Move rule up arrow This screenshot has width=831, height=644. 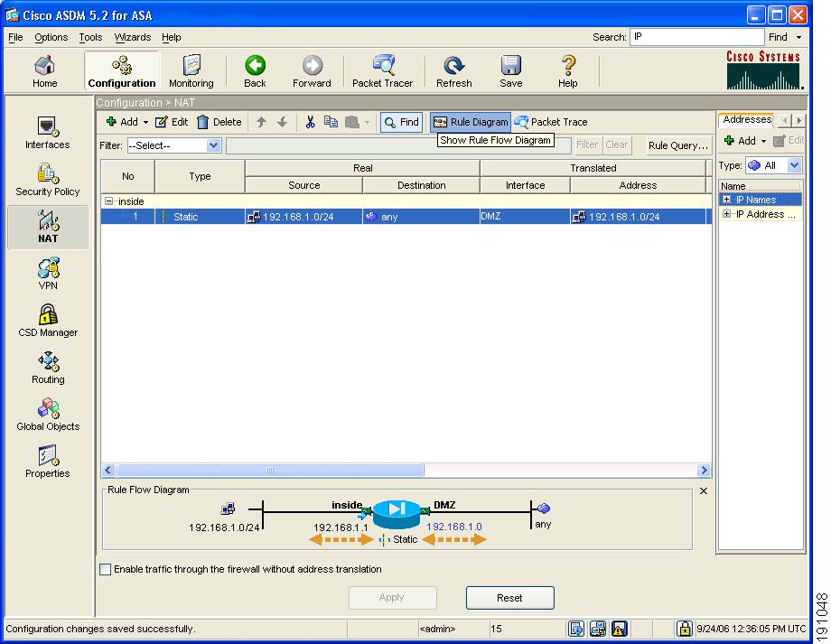tap(261, 122)
